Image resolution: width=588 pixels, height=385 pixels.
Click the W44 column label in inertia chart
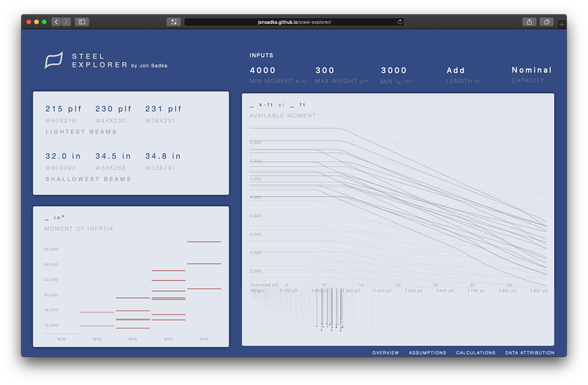click(204, 339)
